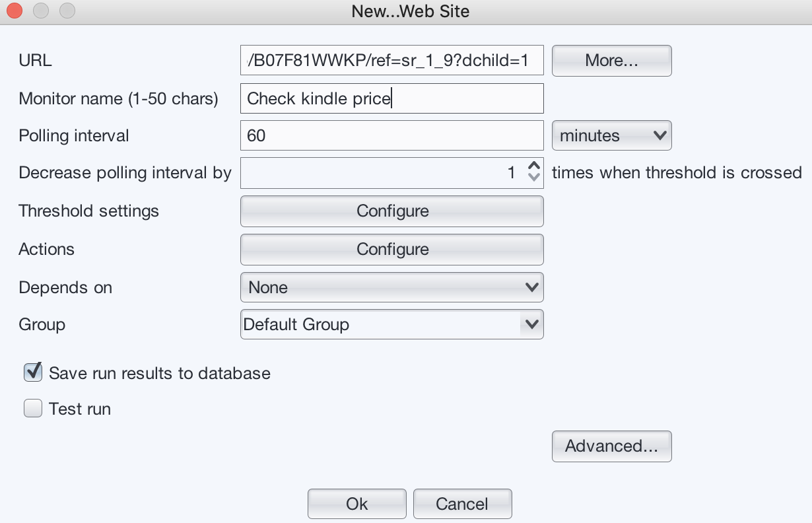Cancel the new web site dialog
Image resolution: width=812 pixels, height=523 pixels.
pyautogui.click(x=462, y=504)
